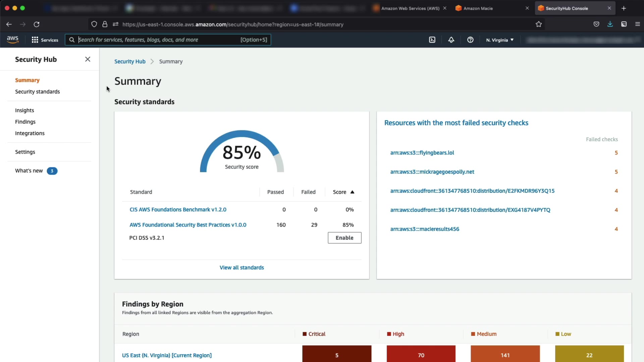Click the Critical findings bar showing 5
The image size is (644, 362).
click(337, 355)
